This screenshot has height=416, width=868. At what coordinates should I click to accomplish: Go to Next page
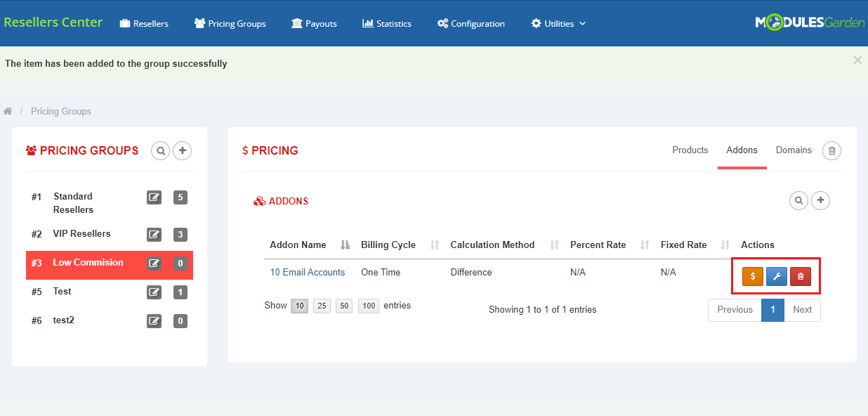(x=802, y=310)
